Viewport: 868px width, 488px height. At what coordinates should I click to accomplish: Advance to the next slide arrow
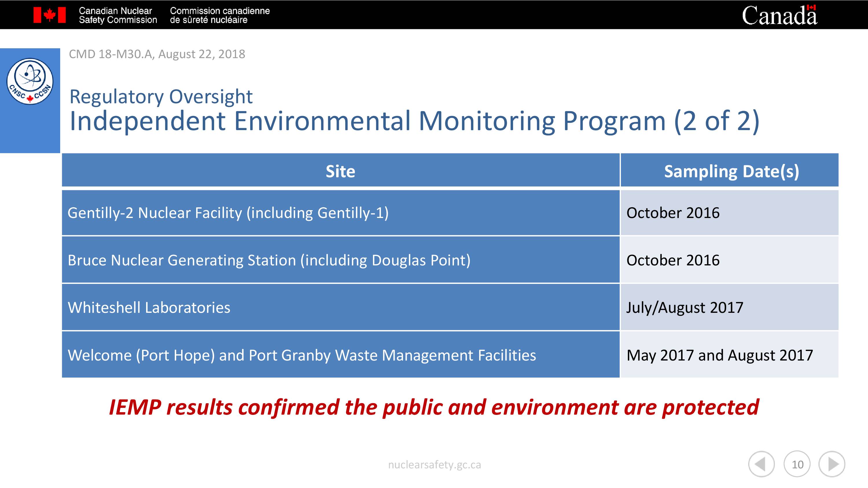point(832,464)
